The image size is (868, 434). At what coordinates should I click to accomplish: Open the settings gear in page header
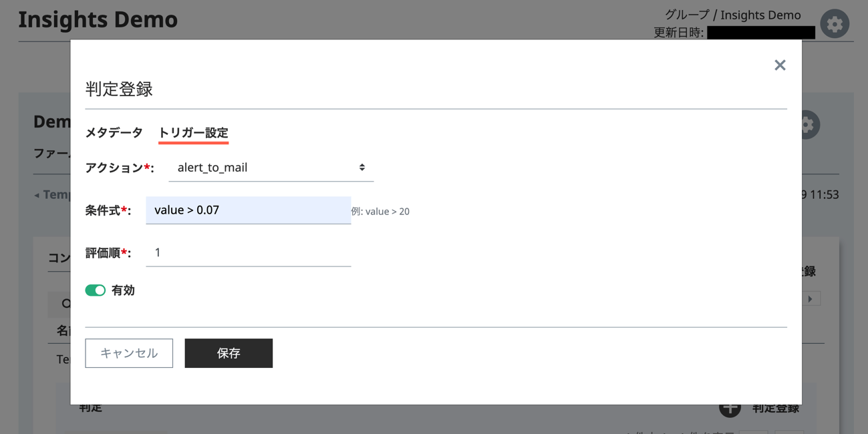835,24
